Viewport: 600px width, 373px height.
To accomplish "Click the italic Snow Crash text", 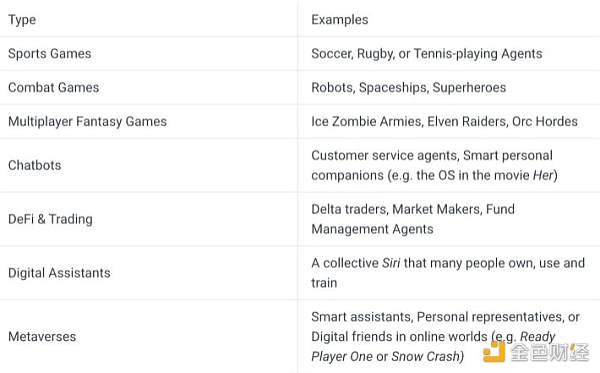I will [x=426, y=357].
